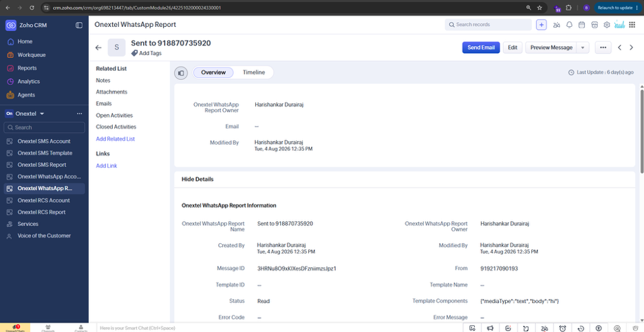Open the calendar icon in header

point(581,25)
